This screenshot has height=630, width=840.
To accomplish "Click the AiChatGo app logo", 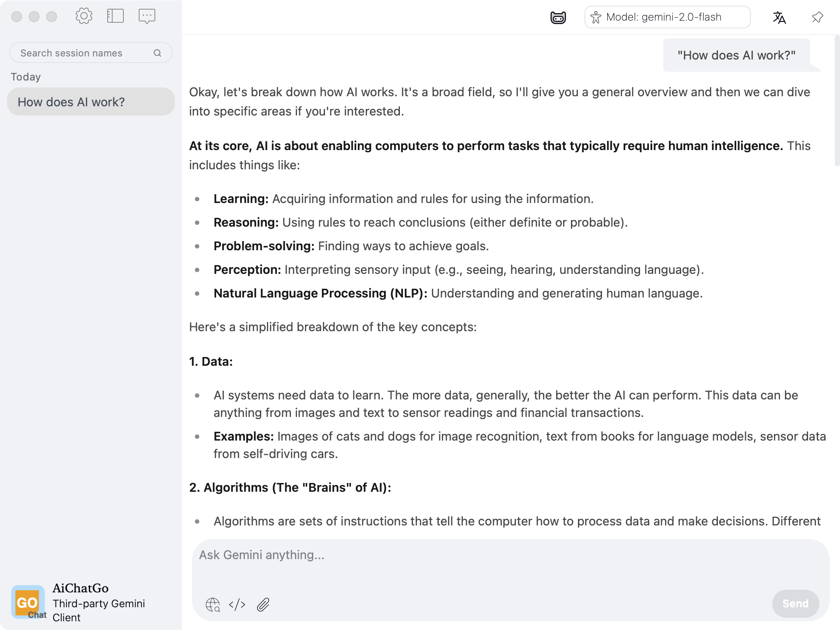I will [x=28, y=602].
